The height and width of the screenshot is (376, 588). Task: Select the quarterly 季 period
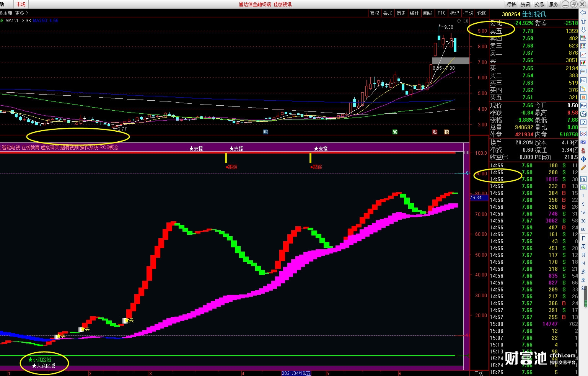coord(583,280)
